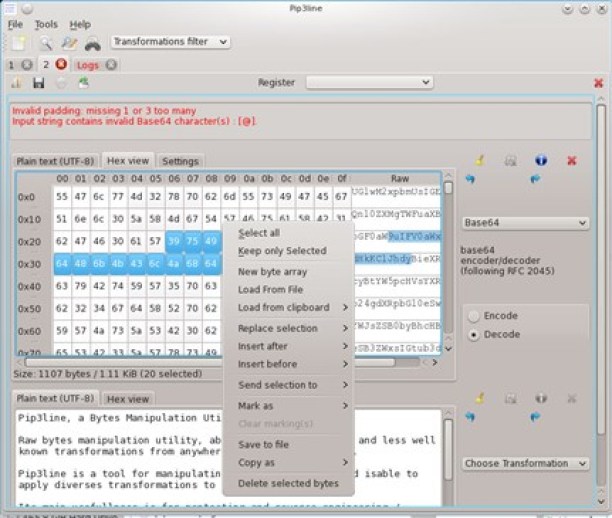Expand the Choose Transformation dropdown
The height and width of the screenshot is (518, 612).
525,463
